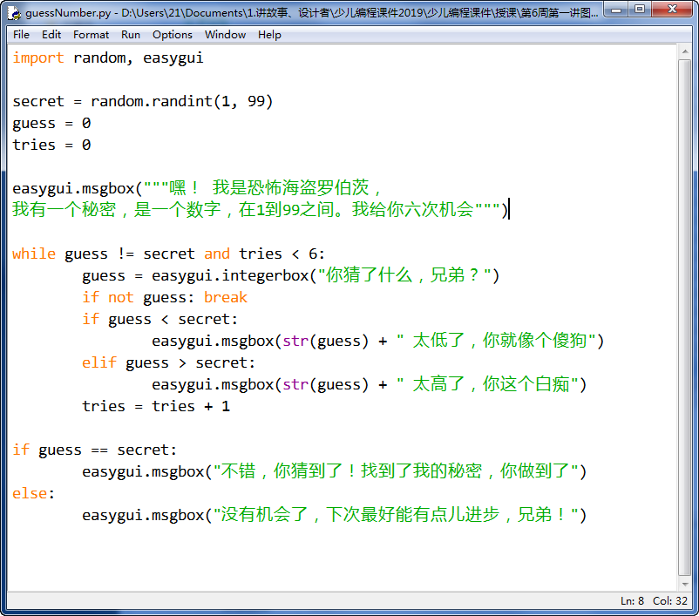Click the string containing '太高了'

click(x=487, y=384)
